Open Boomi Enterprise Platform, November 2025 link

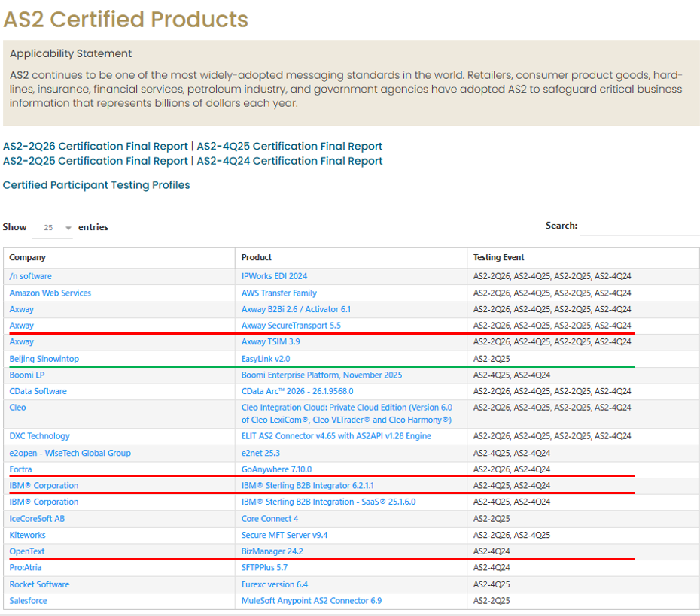[x=322, y=375]
